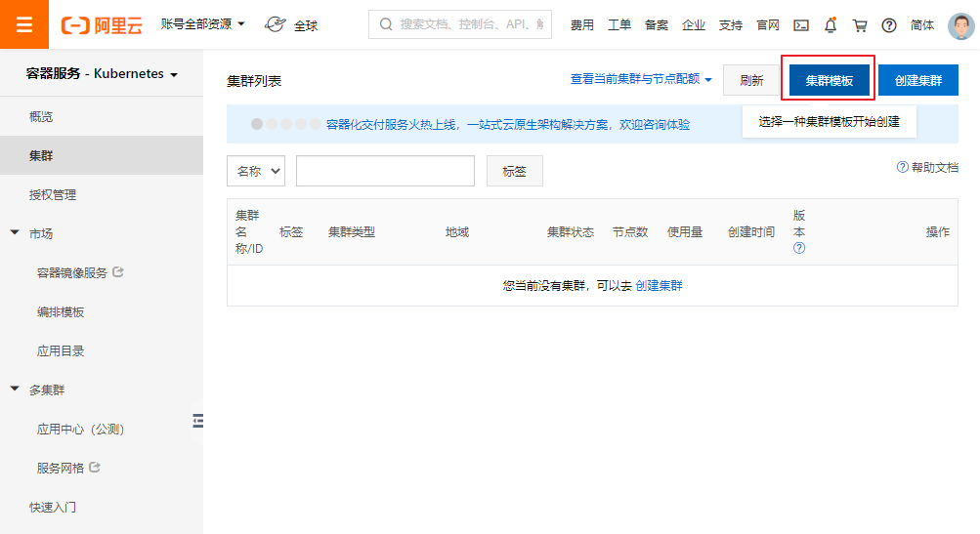The height and width of the screenshot is (534, 980).
Task: Open the 容器服务 - Kubernetes product switcher
Action: (102, 73)
